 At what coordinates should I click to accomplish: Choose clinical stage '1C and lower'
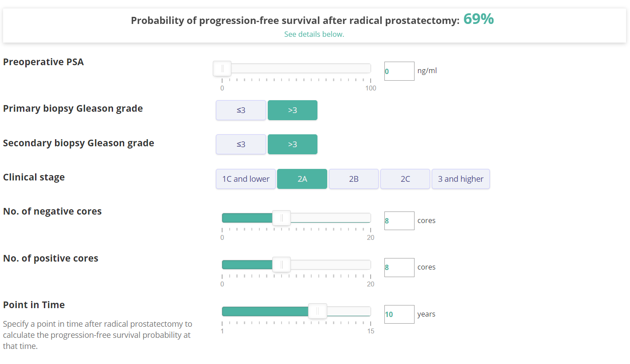coord(246,179)
